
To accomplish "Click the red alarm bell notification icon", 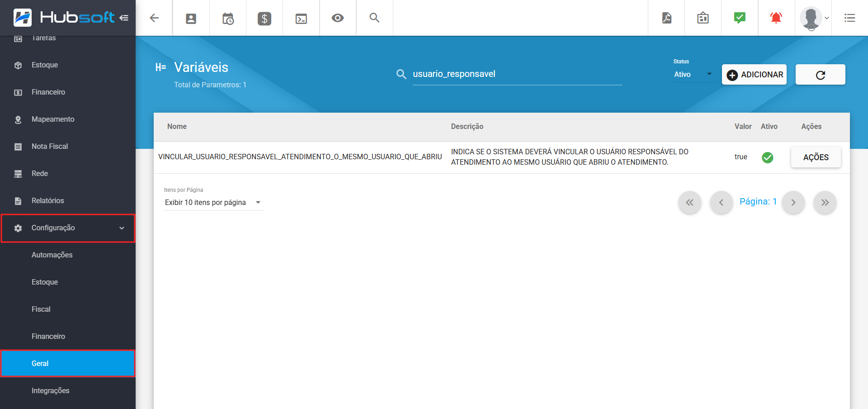I will click(776, 18).
